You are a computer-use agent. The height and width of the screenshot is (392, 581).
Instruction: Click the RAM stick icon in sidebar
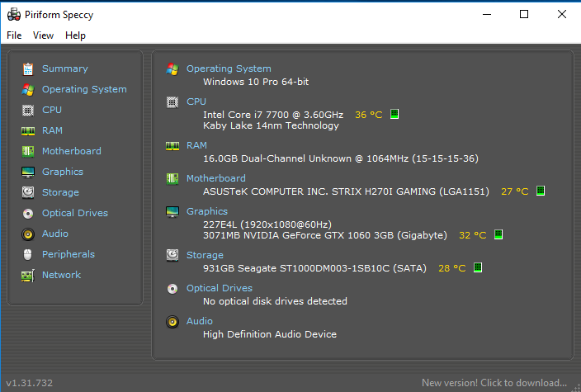coord(28,130)
